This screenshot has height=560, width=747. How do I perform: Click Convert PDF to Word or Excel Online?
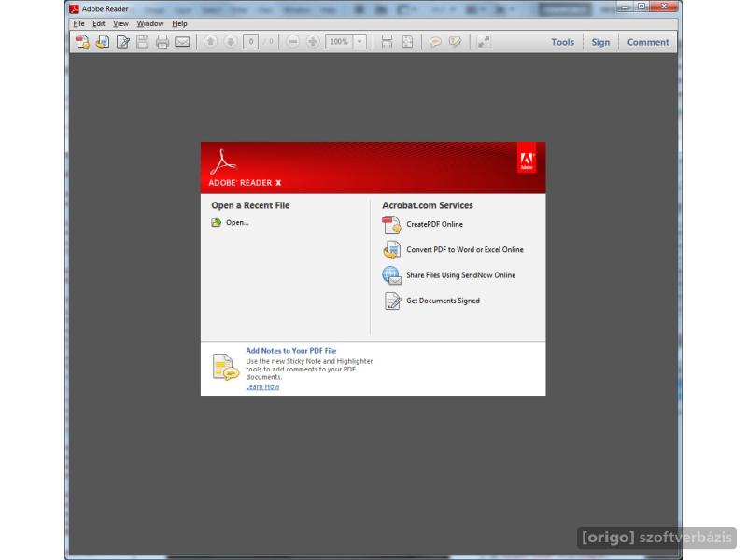pos(464,249)
